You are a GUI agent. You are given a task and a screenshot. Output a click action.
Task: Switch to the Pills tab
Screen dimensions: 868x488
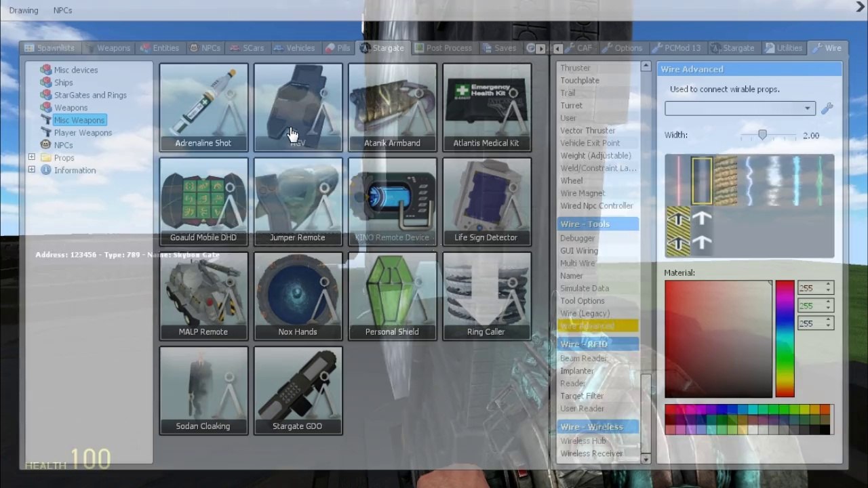tap(338, 48)
